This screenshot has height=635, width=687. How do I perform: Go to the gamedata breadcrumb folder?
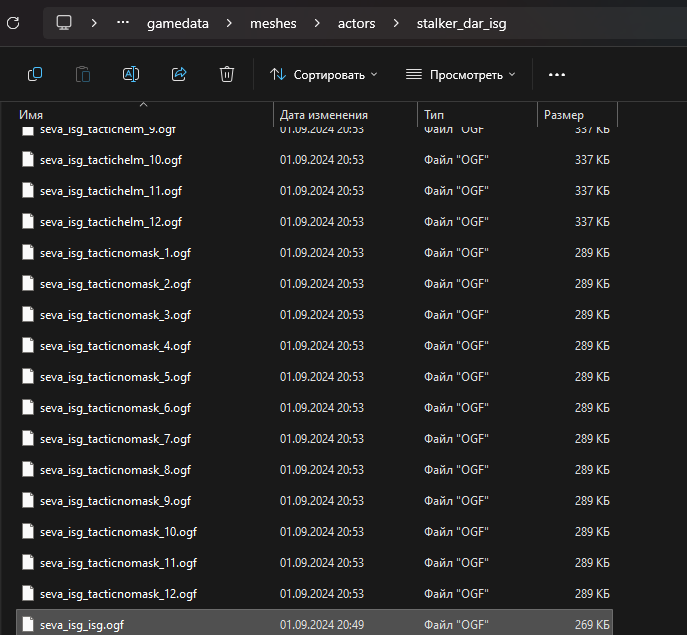coord(177,23)
